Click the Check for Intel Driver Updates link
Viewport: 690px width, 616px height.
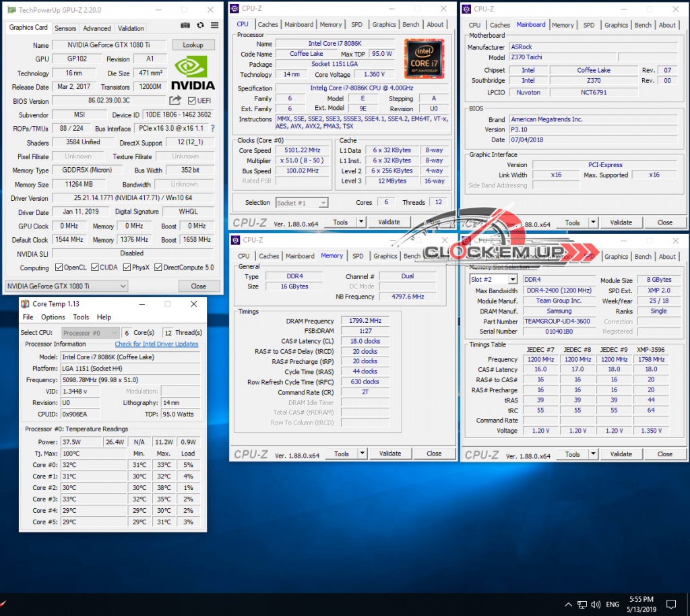coord(156,344)
